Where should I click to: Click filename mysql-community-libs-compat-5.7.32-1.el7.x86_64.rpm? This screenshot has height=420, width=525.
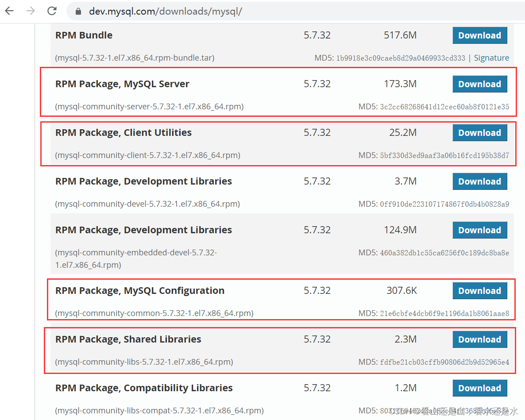(159, 411)
